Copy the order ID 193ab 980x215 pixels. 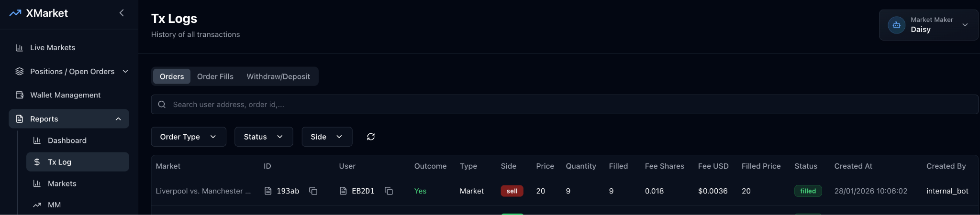[313, 191]
